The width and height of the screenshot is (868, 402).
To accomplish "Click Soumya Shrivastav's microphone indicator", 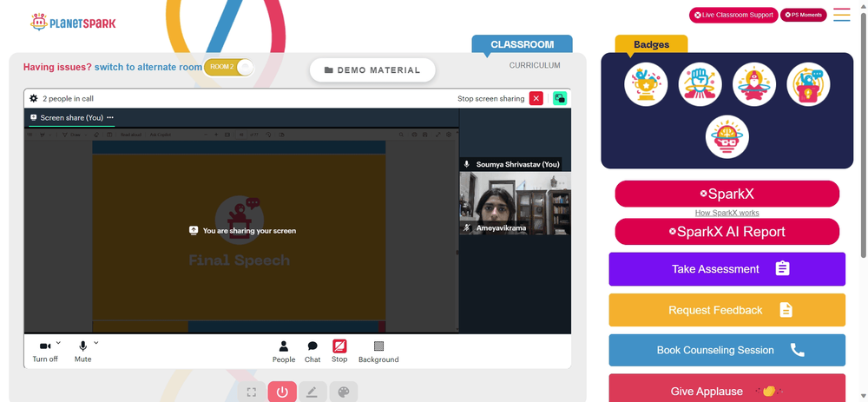I will 467,164.
